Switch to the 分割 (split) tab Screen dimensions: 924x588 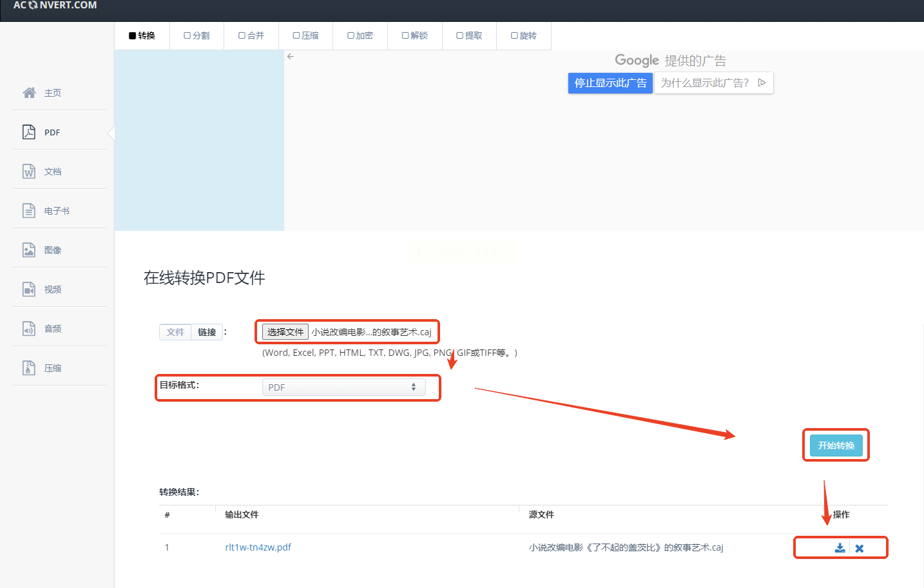[197, 35]
